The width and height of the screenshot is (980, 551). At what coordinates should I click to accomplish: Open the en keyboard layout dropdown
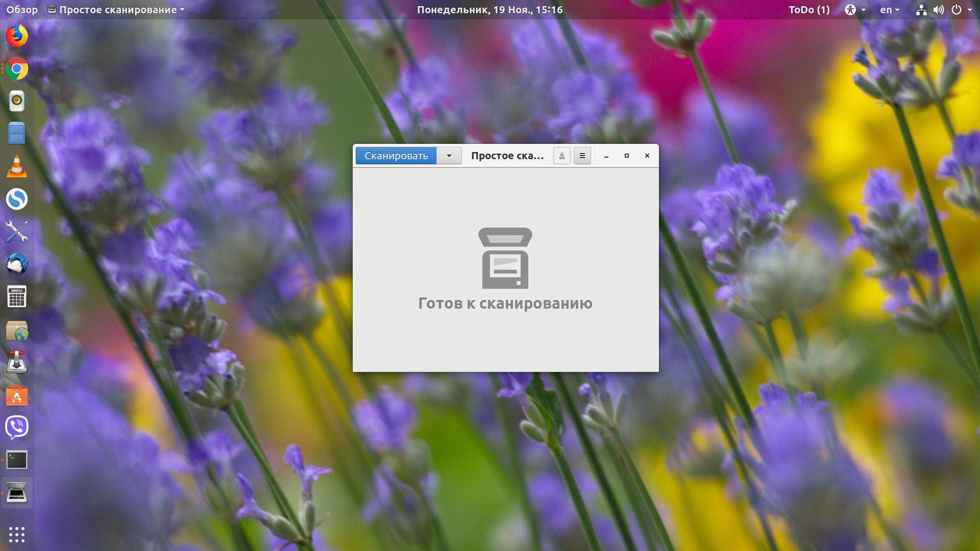click(890, 10)
